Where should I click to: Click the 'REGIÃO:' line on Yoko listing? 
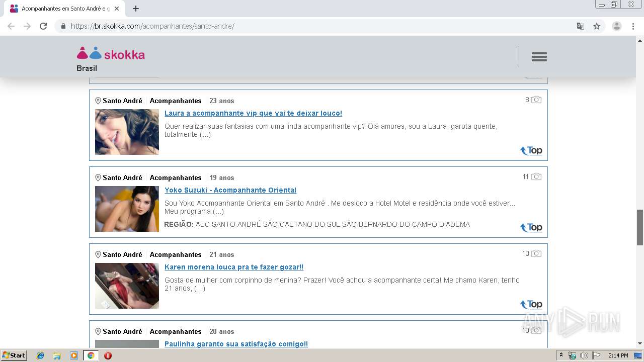click(x=317, y=224)
